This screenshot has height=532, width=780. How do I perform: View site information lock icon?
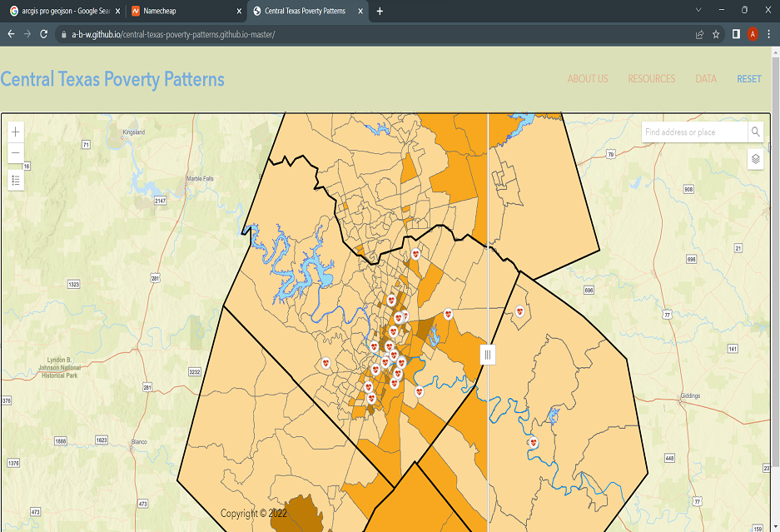[x=63, y=34]
